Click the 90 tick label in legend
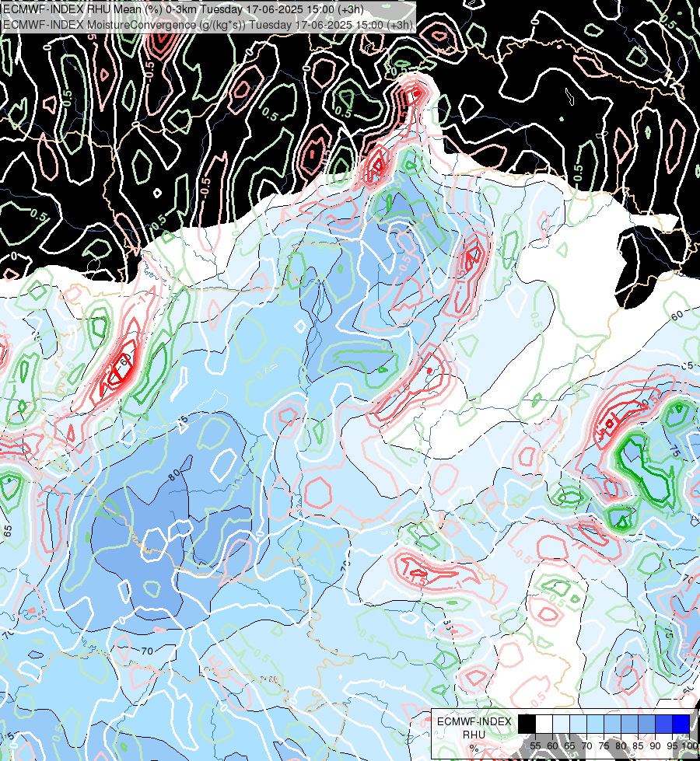700x761 pixels. click(x=656, y=746)
